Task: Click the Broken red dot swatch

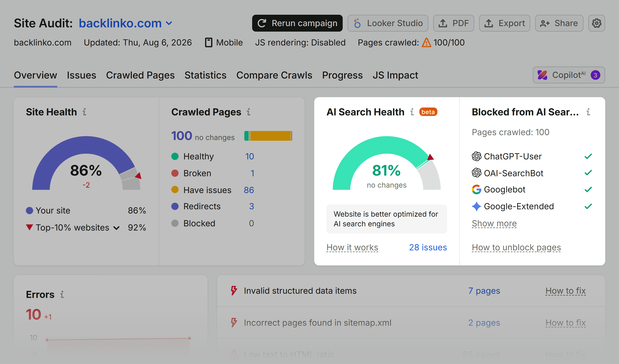Action: coord(175,173)
